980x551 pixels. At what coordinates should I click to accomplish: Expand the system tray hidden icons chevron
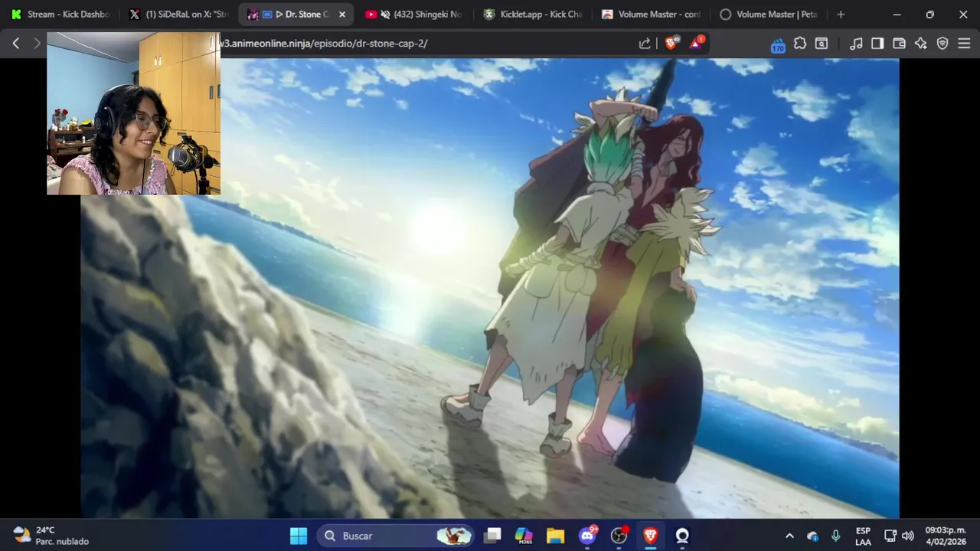click(x=789, y=536)
